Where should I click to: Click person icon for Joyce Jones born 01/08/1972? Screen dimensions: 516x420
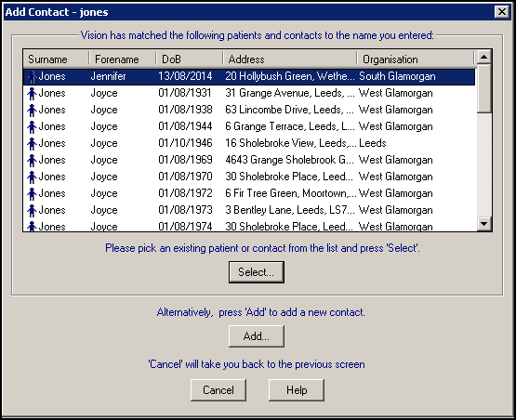(32, 194)
